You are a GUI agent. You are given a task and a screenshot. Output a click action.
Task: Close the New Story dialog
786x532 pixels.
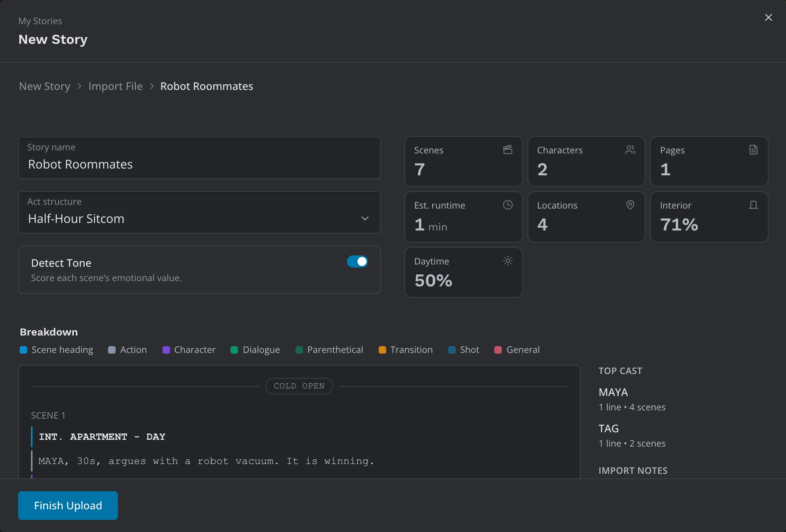pos(769,17)
